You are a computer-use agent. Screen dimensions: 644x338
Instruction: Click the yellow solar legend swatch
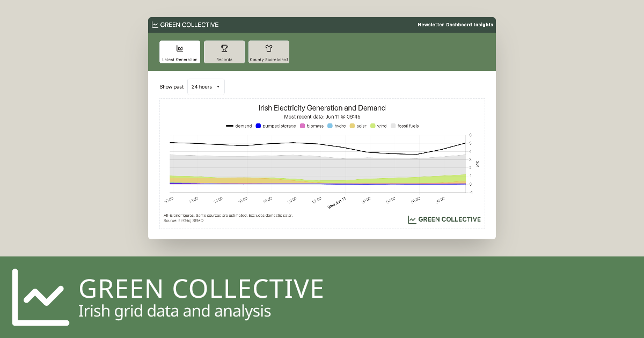[352, 126]
